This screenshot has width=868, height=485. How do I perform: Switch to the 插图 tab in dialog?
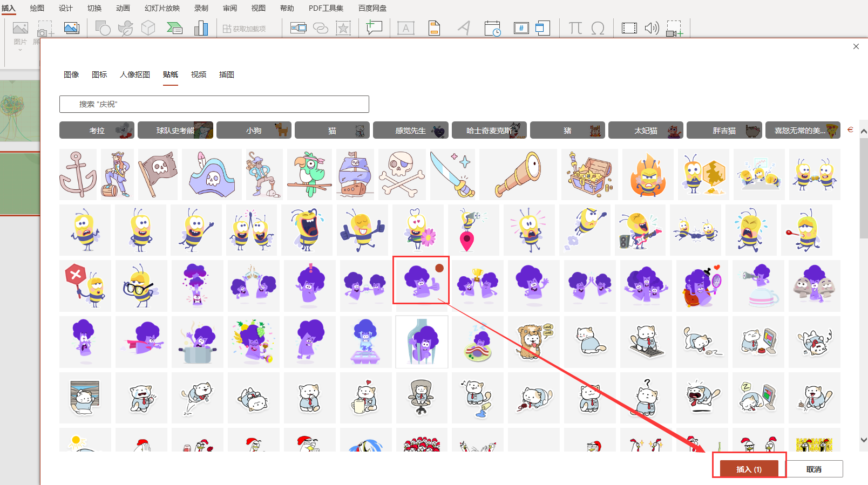click(x=227, y=74)
